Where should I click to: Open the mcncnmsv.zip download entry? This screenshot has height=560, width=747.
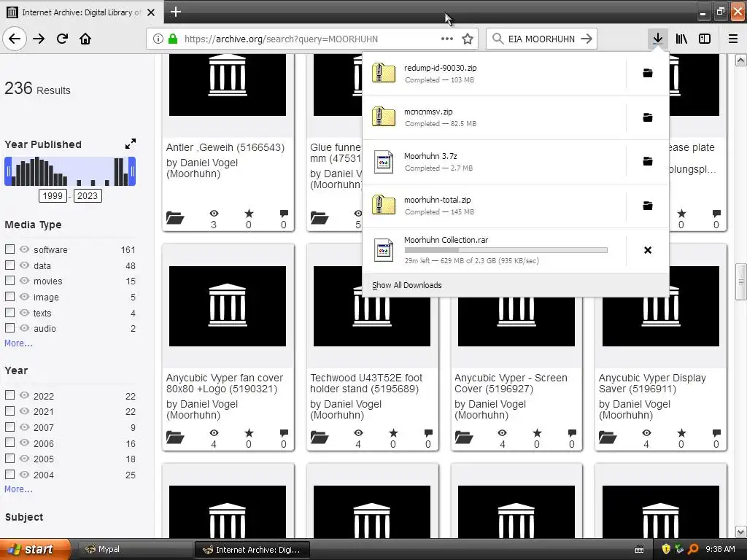495,117
